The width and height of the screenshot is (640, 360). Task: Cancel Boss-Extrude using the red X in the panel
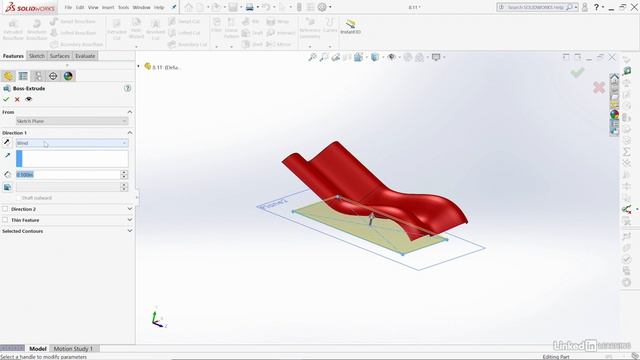pos(17,99)
